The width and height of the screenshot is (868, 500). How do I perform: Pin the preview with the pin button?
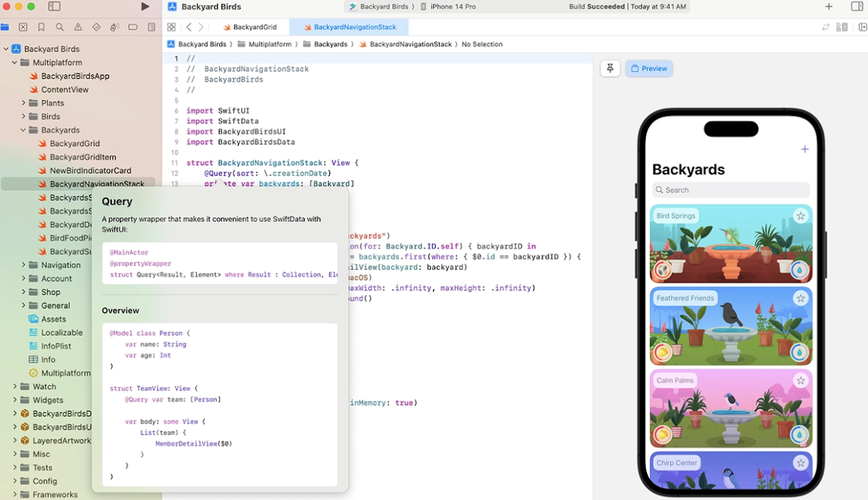[x=610, y=68]
